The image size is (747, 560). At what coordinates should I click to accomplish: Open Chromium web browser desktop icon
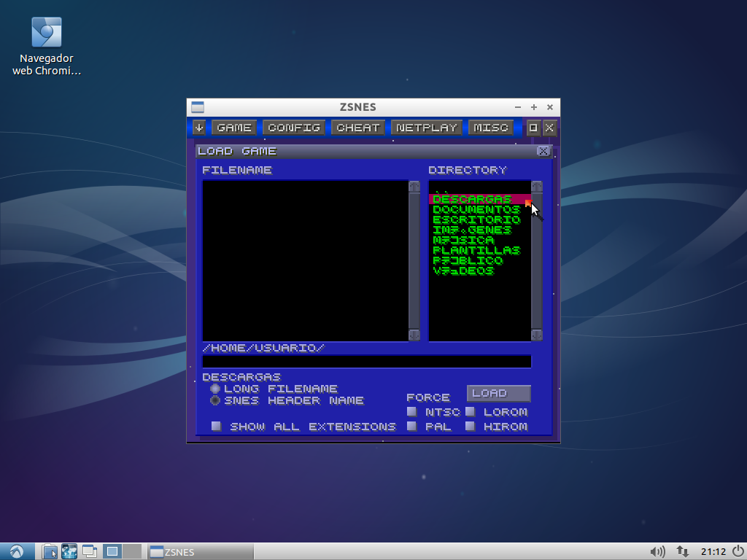(x=47, y=33)
